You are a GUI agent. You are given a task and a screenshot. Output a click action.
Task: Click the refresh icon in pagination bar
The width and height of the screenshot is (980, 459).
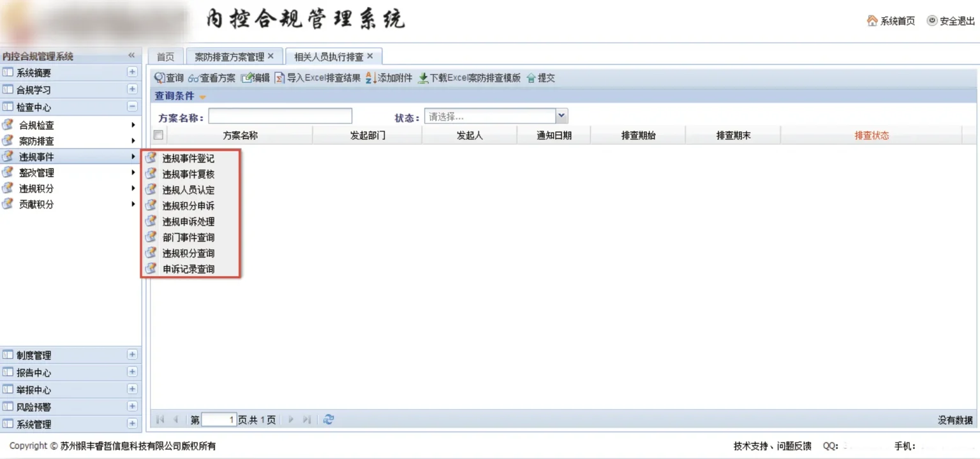point(329,419)
